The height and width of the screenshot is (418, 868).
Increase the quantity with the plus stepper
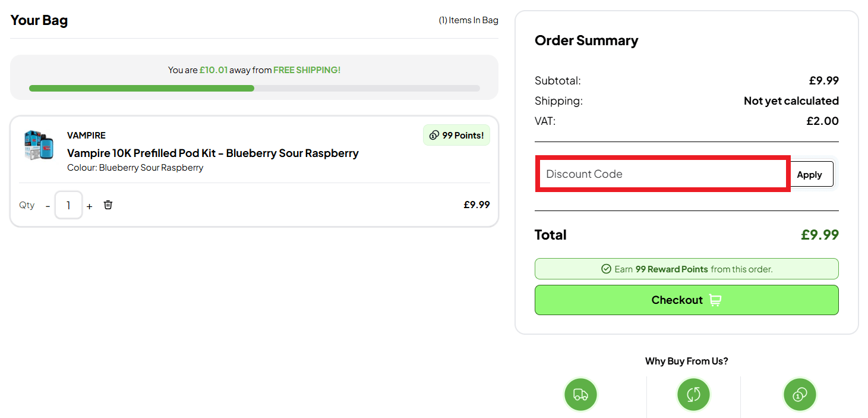tap(89, 206)
